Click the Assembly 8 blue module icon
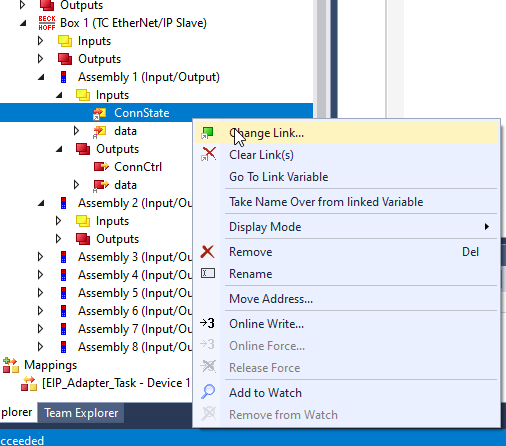 pyautogui.click(x=63, y=347)
